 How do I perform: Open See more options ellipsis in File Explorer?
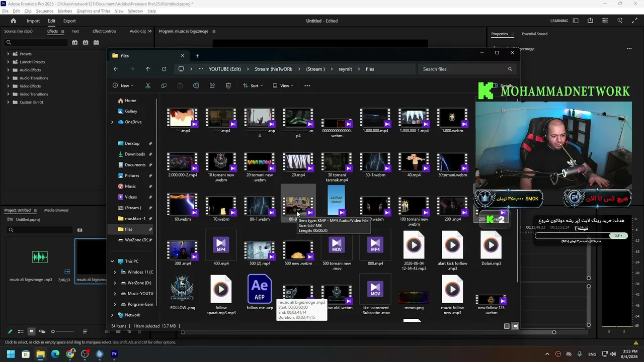[x=307, y=85]
